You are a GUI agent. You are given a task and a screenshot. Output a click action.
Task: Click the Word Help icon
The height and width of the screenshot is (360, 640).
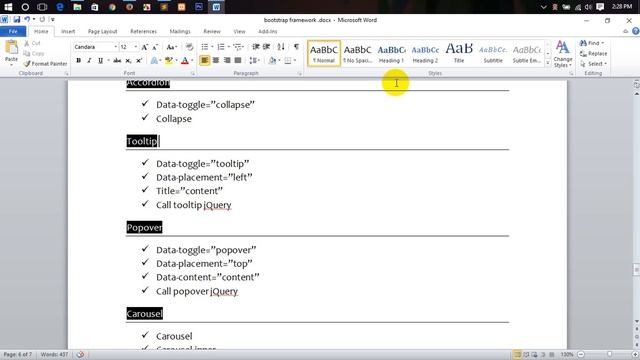636,31
